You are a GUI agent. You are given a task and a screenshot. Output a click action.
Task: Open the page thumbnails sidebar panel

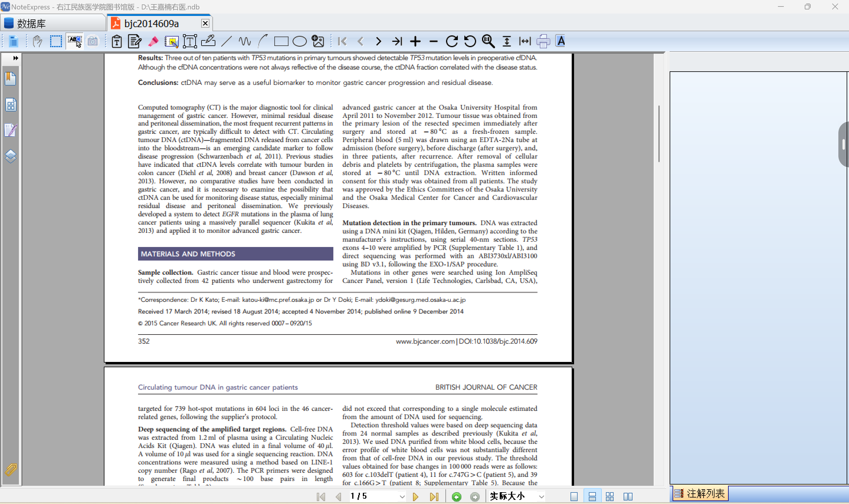(x=11, y=105)
